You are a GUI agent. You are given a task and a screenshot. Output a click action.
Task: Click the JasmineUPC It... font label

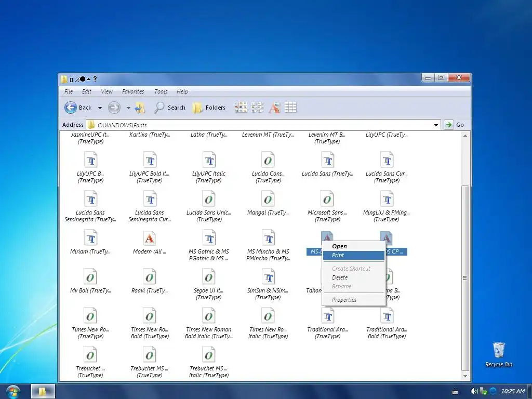point(90,138)
